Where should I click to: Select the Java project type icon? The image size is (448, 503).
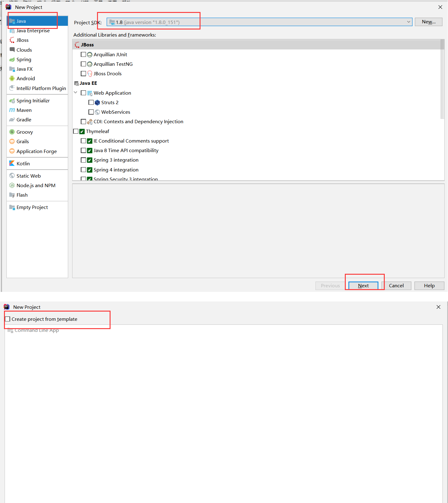tap(12, 21)
